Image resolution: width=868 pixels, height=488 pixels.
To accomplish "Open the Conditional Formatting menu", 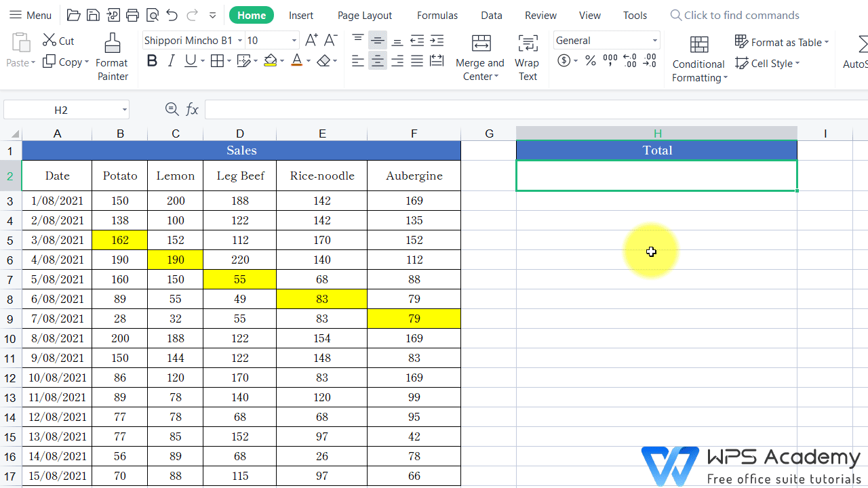I will (x=699, y=58).
